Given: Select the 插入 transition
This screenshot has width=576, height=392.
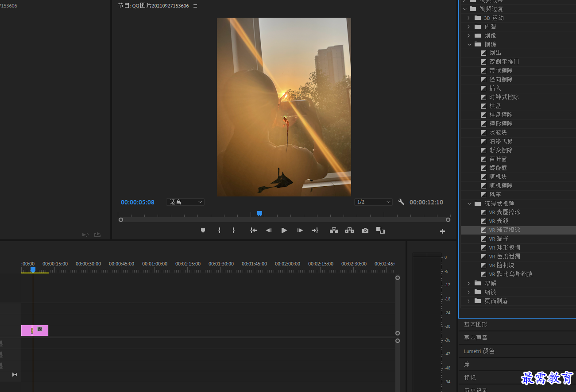Looking at the screenshot, I should coord(495,88).
